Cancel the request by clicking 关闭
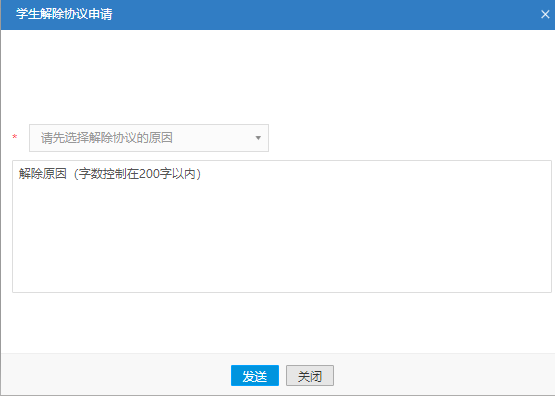The image size is (555, 396). pos(310,375)
